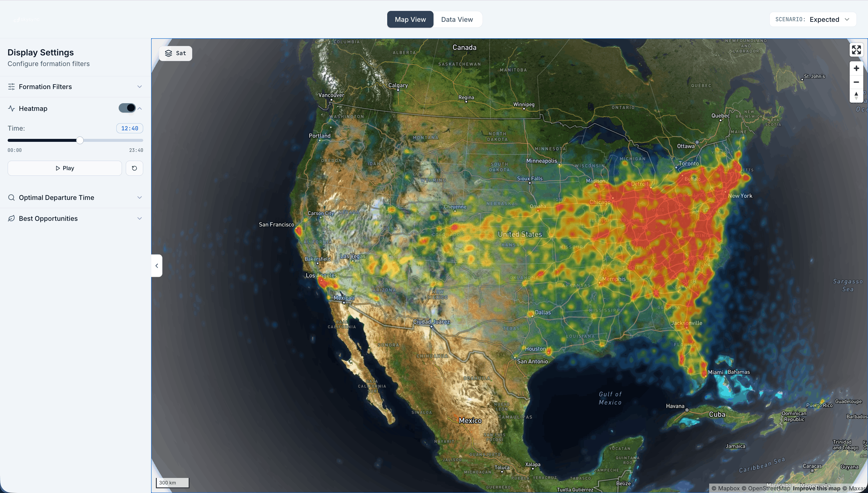Expand the Formation Filters section
Screen dimensions: 868x493
139,87
